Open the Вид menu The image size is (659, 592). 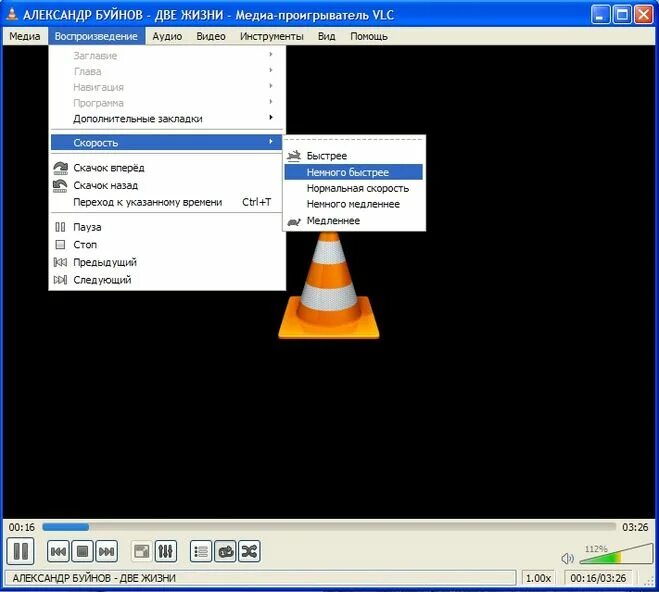point(327,37)
